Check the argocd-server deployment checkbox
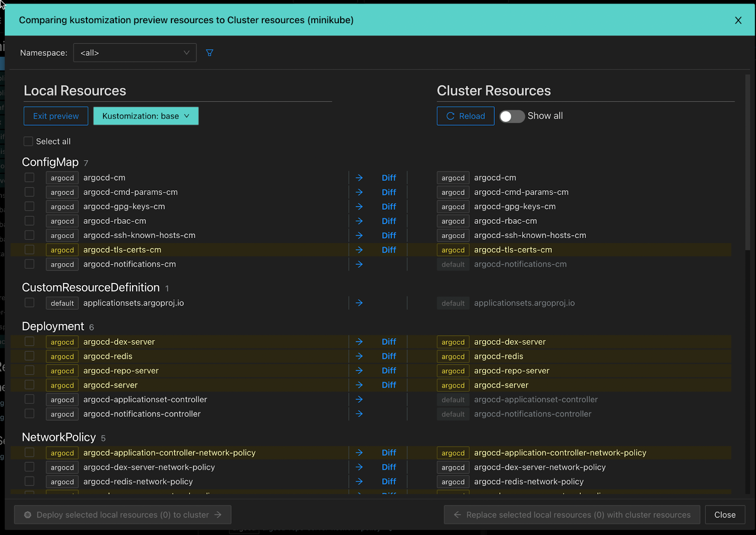The image size is (756, 535). pos(29,385)
